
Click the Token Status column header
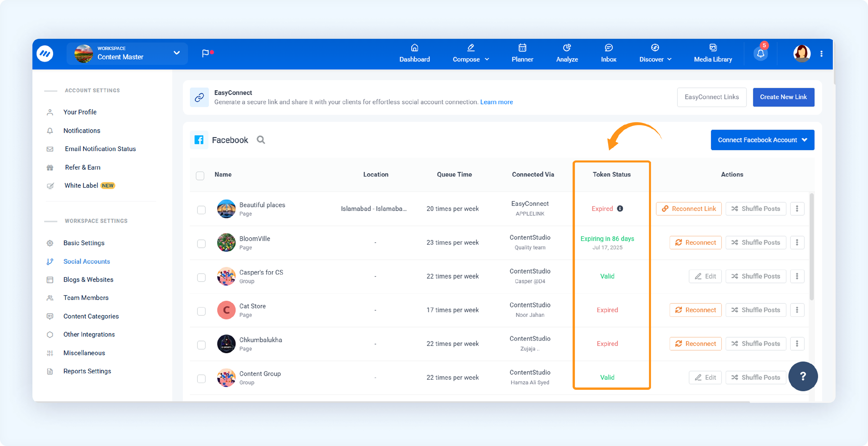[612, 174]
